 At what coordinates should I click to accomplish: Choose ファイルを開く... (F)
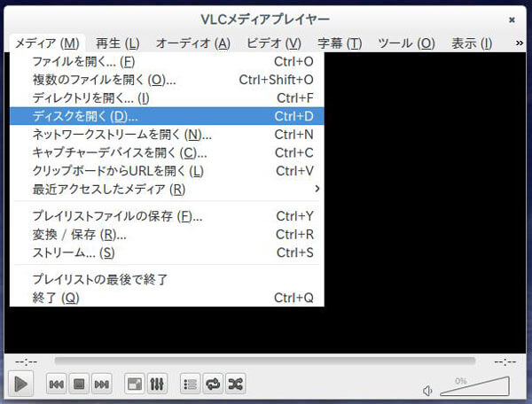[x=167, y=62]
